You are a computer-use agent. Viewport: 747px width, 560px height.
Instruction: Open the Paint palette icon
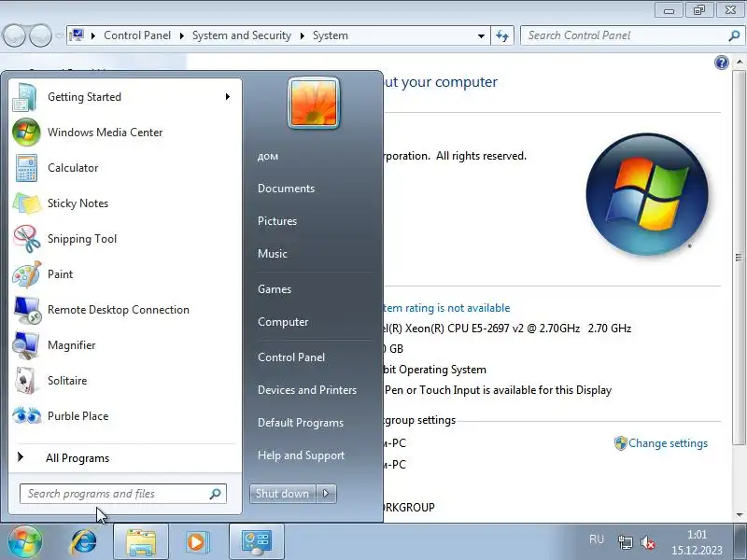pos(26,274)
